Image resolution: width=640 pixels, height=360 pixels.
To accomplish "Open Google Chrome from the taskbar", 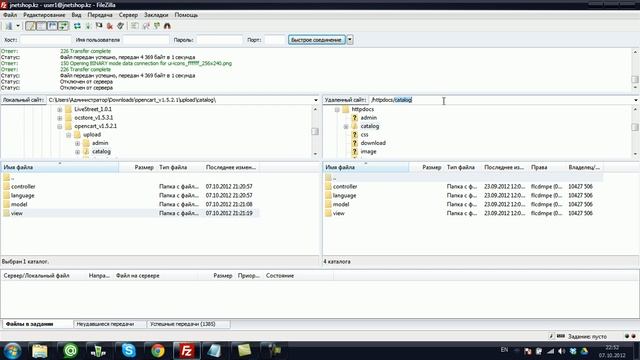I will 158,351.
